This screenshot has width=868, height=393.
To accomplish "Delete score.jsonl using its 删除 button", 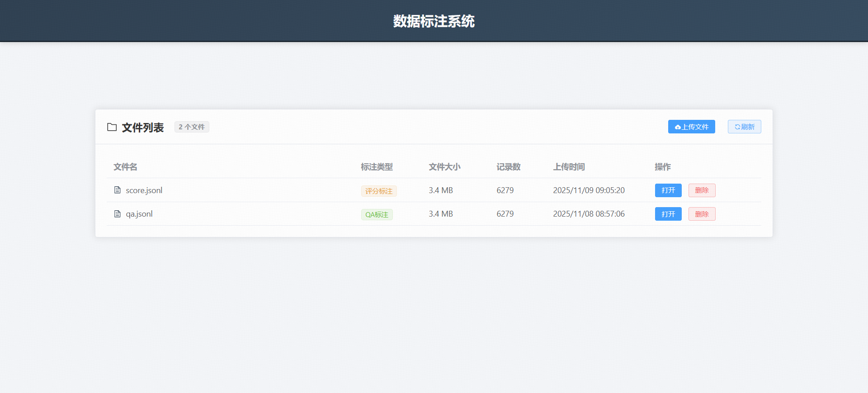I will coord(702,190).
